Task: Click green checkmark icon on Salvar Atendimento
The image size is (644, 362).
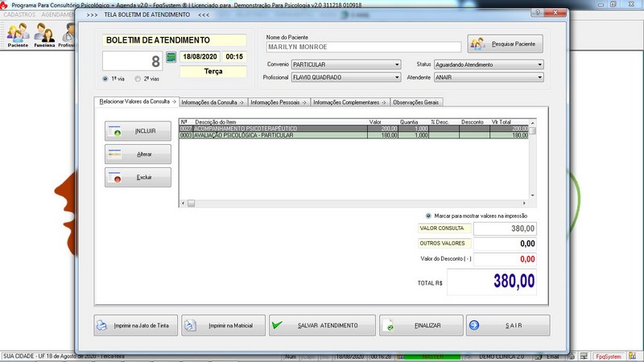Action: point(277,325)
